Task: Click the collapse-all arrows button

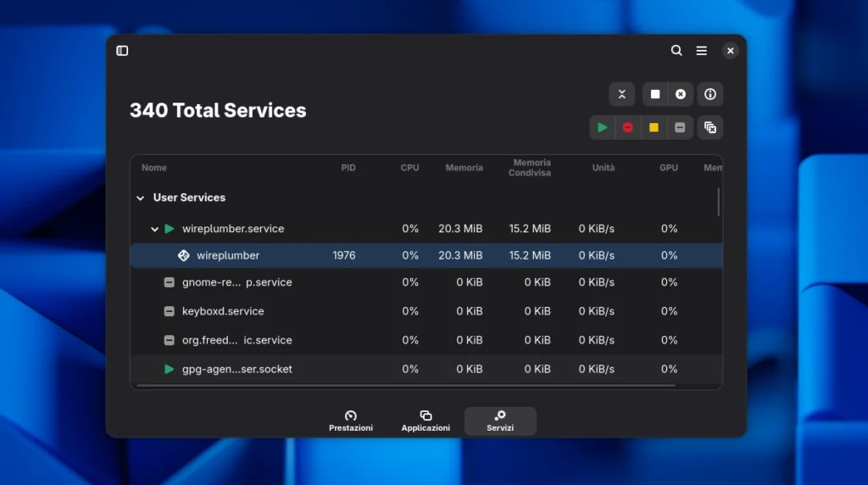Action: (621, 94)
